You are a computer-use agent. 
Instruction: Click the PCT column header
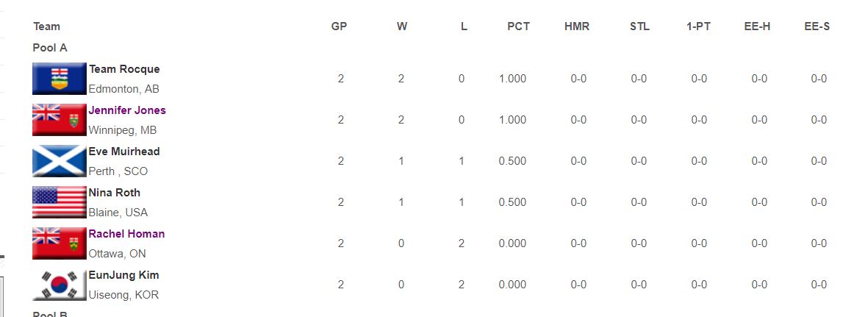tap(519, 26)
